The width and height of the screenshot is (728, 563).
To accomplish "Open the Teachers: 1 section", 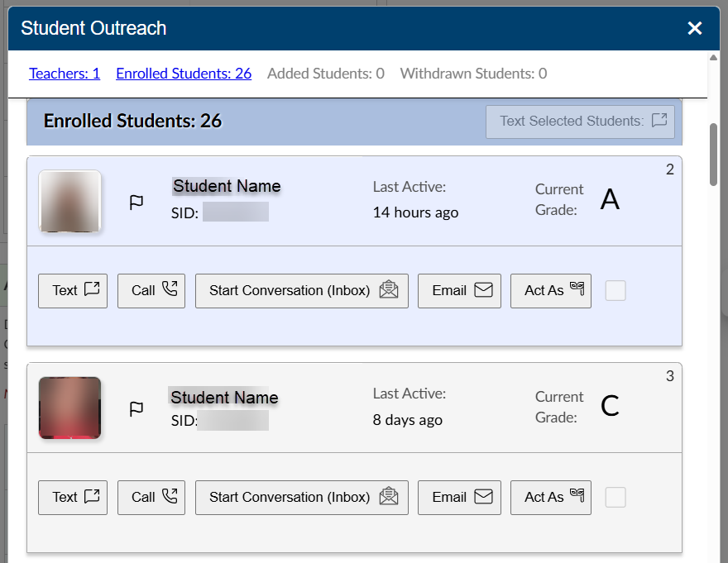I will [x=65, y=73].
